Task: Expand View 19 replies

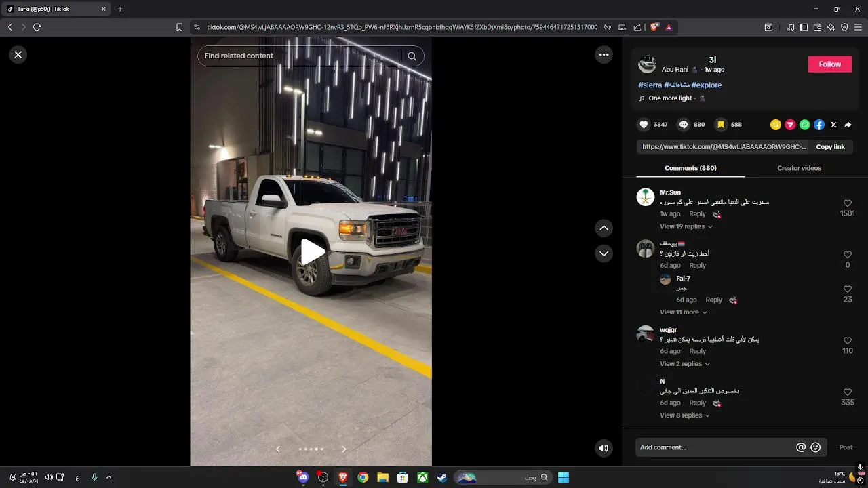Action: 686,226
